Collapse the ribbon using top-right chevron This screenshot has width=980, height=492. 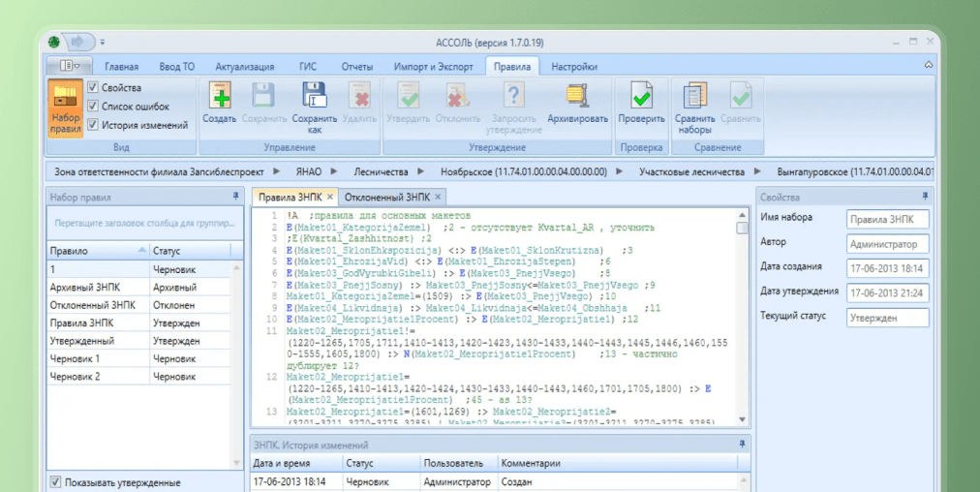point(929,65)
